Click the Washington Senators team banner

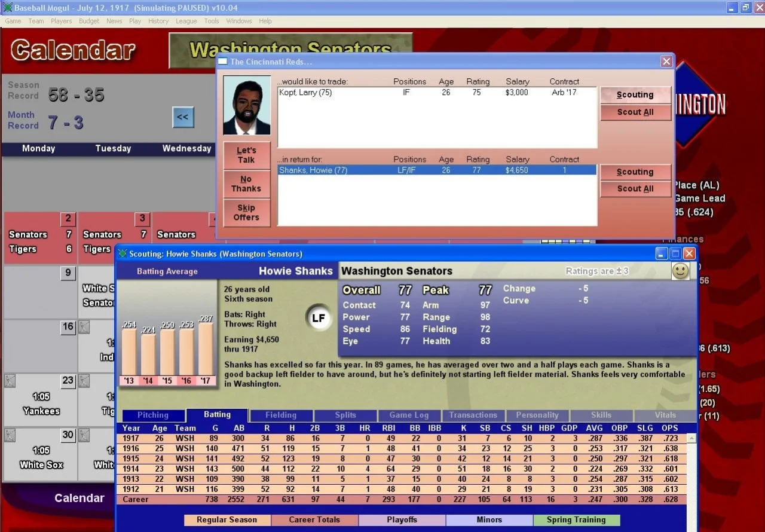point(290,50)
